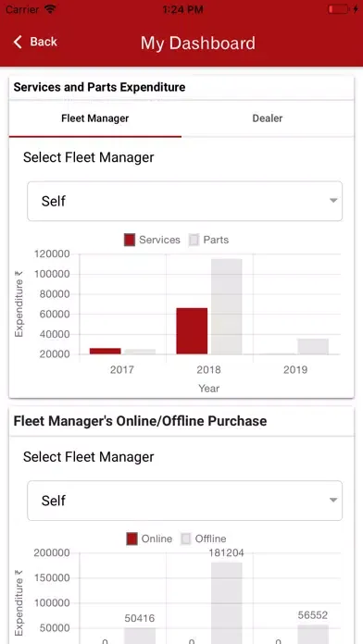363x644 pixels.
Task: Tap the Offline bar labeled 50416
Action: (x=140, y=636)
